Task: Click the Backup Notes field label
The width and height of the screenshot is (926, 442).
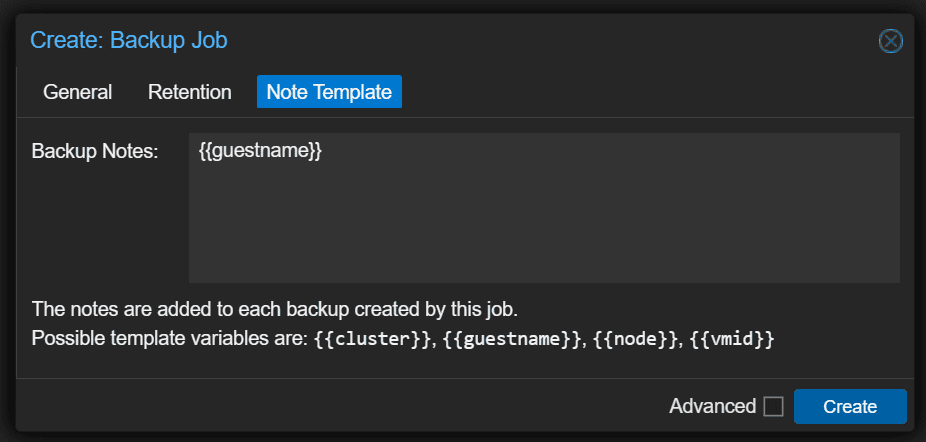Action: click(95, 152)
